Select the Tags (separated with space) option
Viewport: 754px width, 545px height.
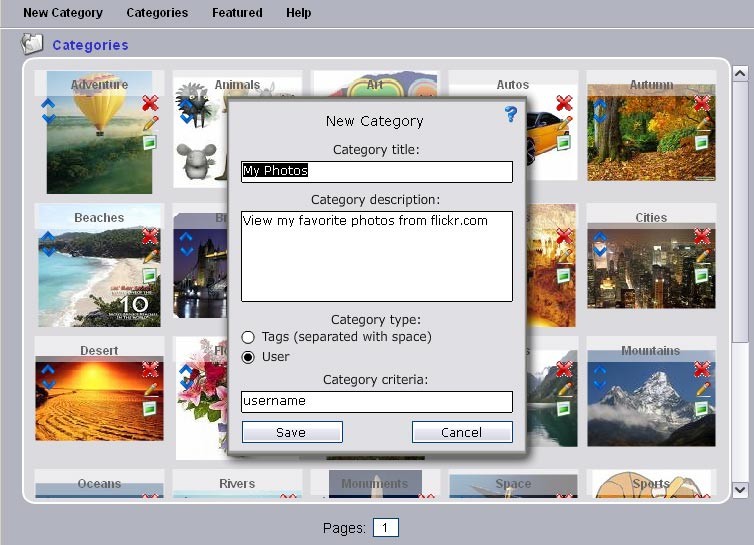tap(248, 337)
